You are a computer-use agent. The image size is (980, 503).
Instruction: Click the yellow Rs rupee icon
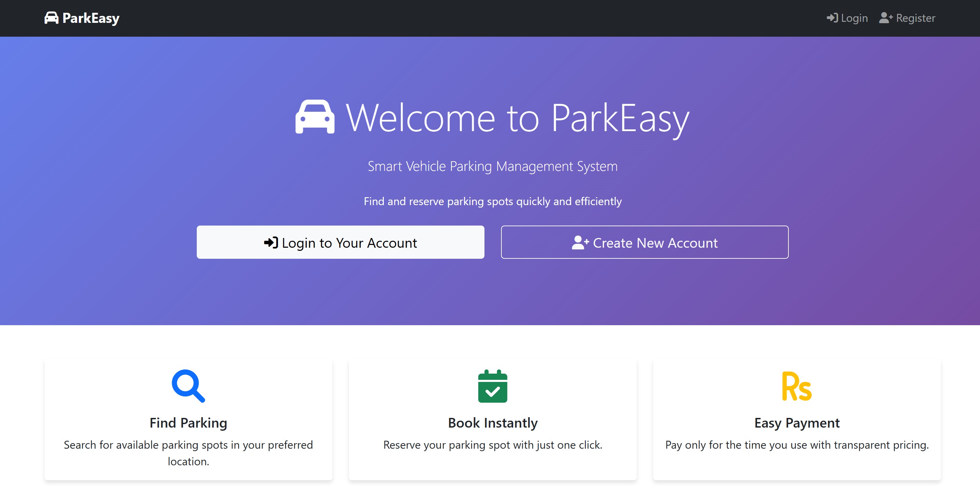coord(797,386)
